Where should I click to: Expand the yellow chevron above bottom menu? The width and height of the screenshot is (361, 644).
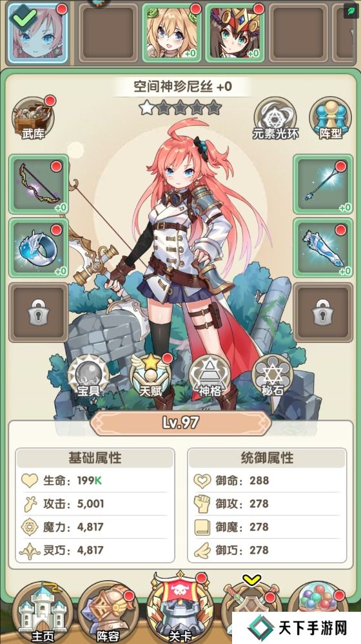click(x=252, y=580)
